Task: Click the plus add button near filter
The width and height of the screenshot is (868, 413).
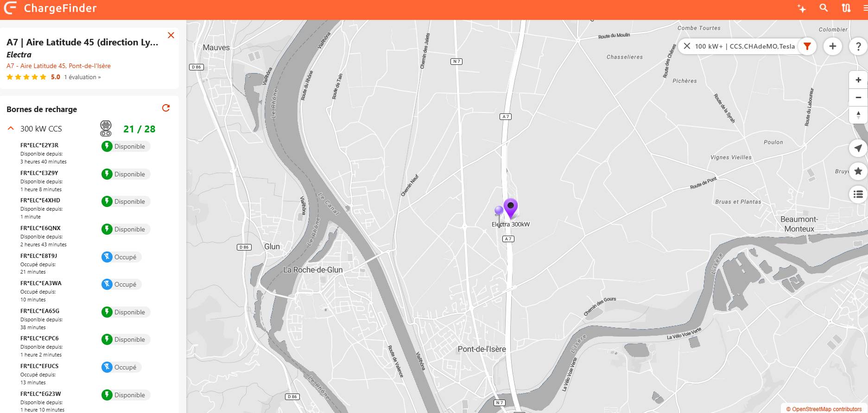Action: [x=833, y=46]
